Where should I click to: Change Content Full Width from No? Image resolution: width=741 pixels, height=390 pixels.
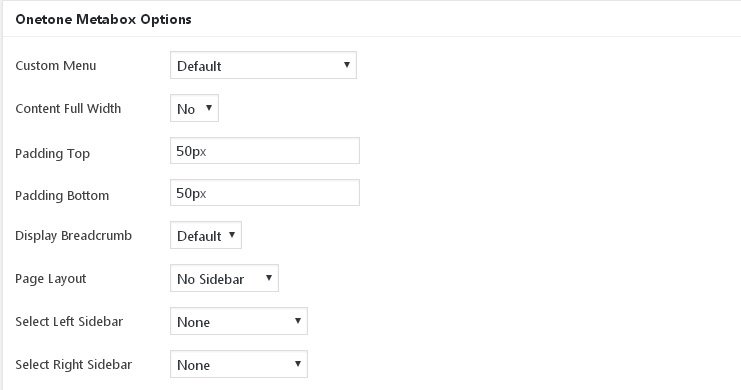coord(194,108)
